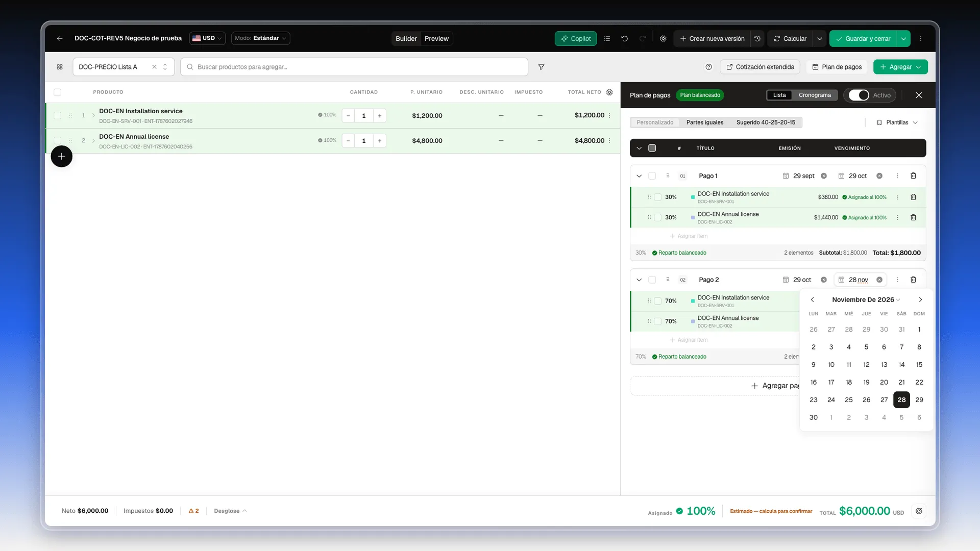Close the Plan de pagos panel
This screenshot has height=551, width=980.
[x=919, y=95]
